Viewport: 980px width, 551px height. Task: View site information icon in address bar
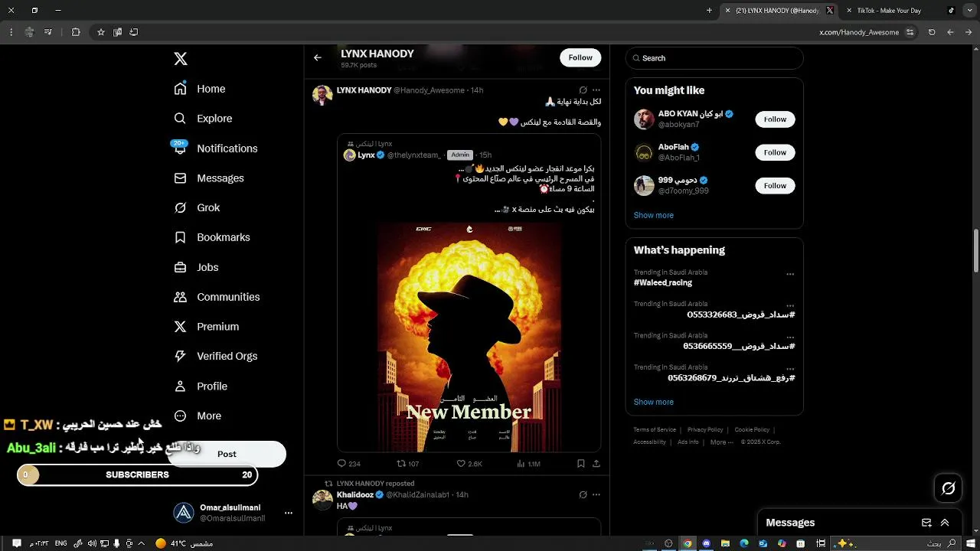click(x=910, y=32)
